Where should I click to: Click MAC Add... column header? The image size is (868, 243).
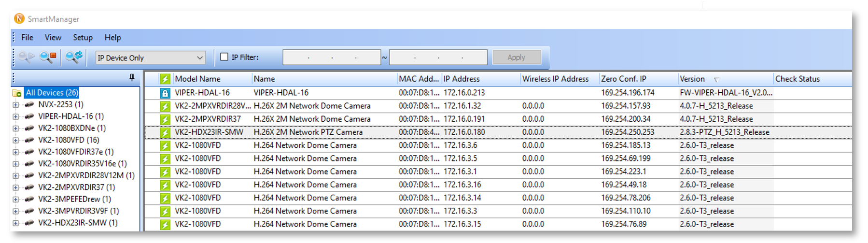coord(419,79)
